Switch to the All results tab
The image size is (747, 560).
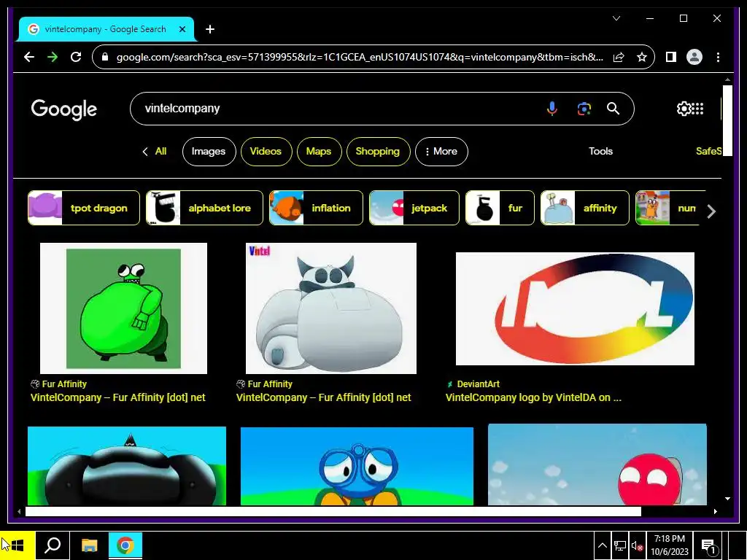(160, 152)
